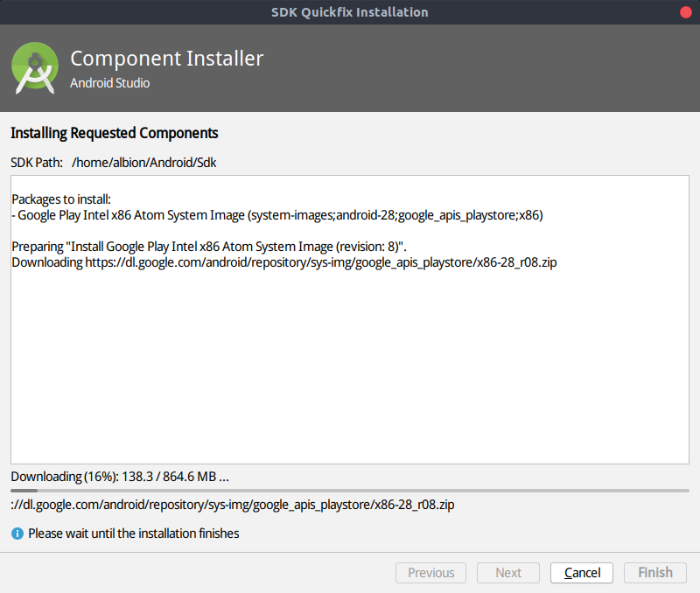Image resolution: width=700 pixels, height=593 pixels.
Task: Click the download progress bar
Action: pyautogui.click(x=350, y=492)
